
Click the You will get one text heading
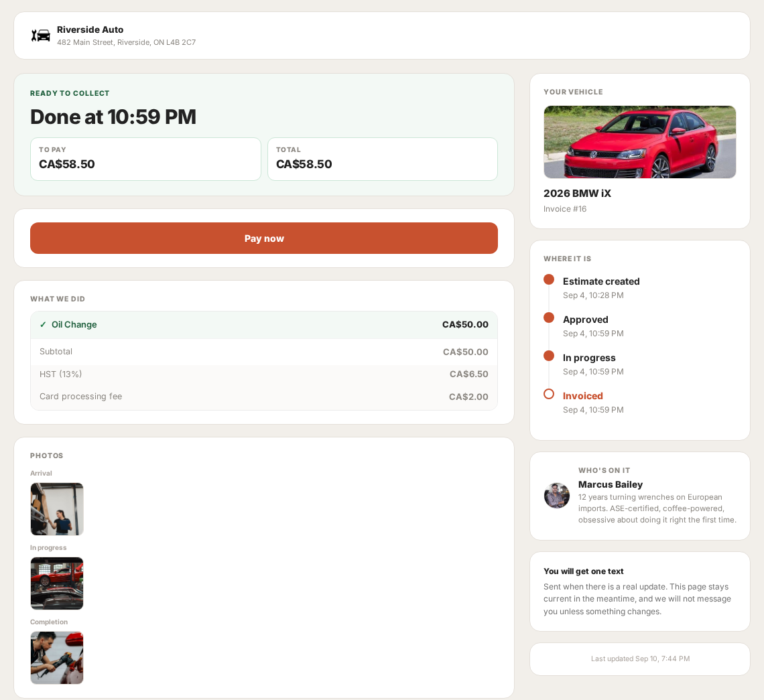[x=584, y=571]
